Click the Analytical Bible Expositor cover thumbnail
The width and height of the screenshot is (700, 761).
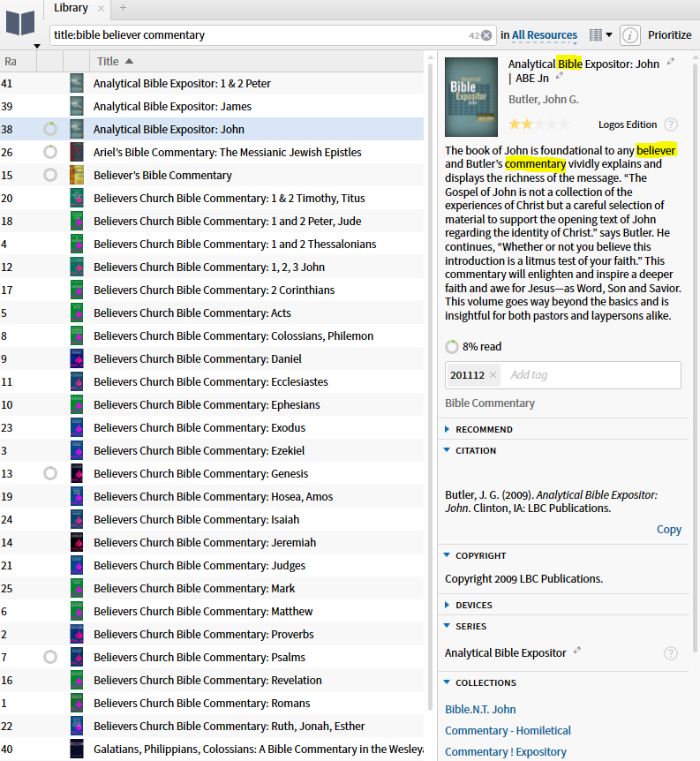point(471,97)
